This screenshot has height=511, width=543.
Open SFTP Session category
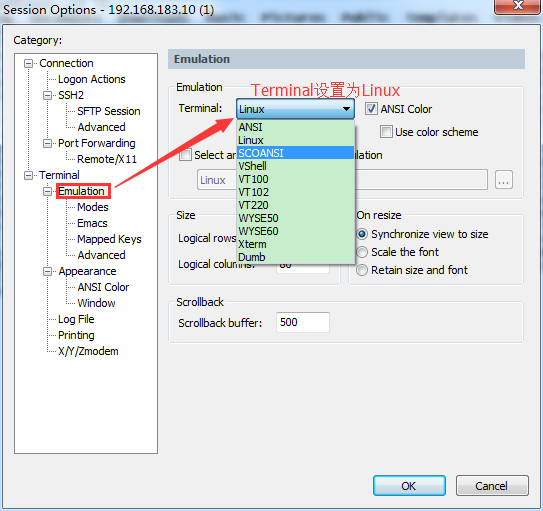tap(109, 111)
